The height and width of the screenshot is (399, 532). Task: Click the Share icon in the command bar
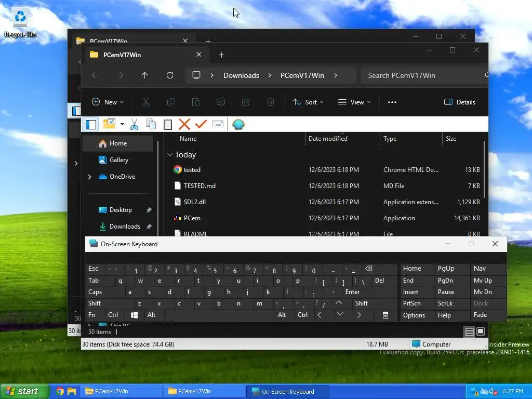246,102
